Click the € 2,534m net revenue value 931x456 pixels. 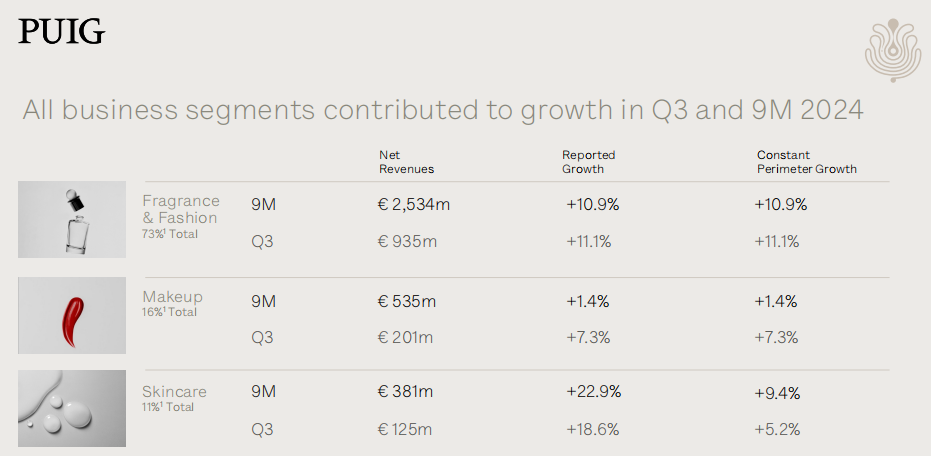tap(413, 205)
